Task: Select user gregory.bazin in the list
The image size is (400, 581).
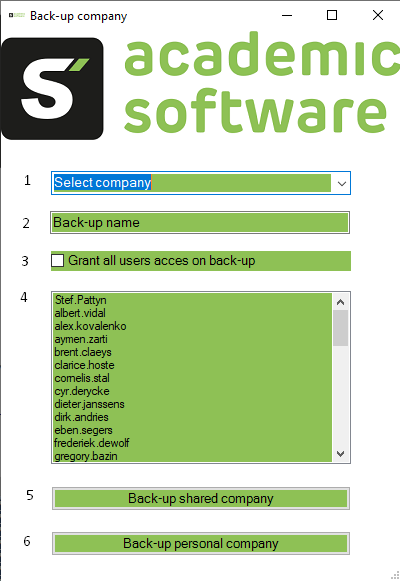Action: point(86,456)
